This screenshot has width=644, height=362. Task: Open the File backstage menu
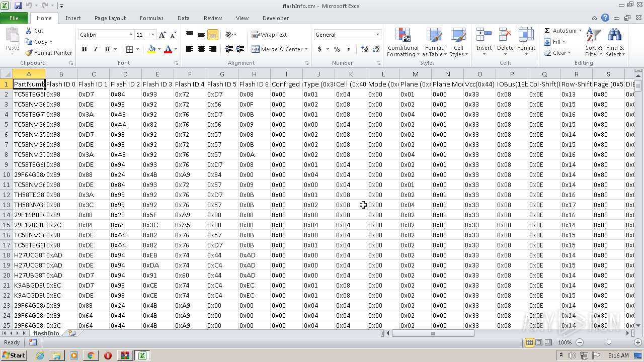coord(14,18)
